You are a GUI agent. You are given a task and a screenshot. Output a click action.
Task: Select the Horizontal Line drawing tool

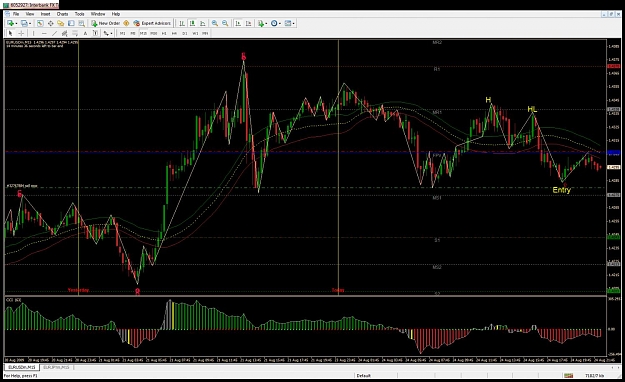click(44, 33)
